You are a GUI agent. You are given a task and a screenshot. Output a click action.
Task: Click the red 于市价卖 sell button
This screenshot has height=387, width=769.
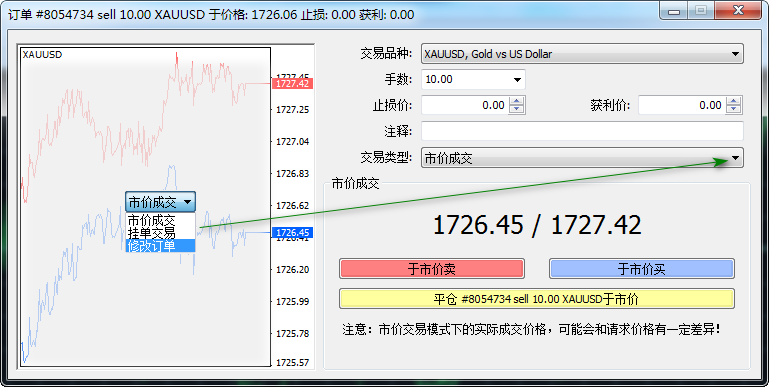point(432,269)
